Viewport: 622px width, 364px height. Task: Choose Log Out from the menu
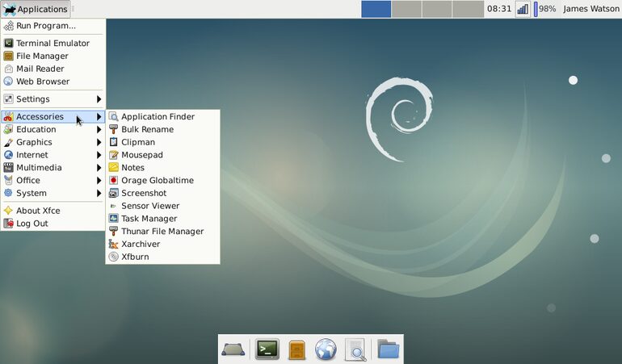pyautogui.click(x=53, y=224)
